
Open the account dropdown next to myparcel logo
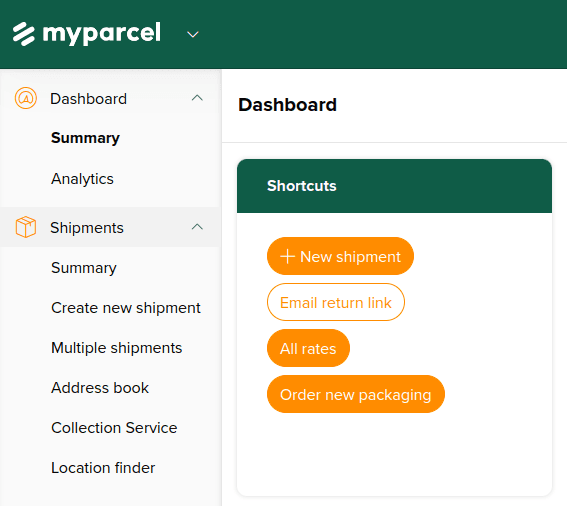[193, 35]
